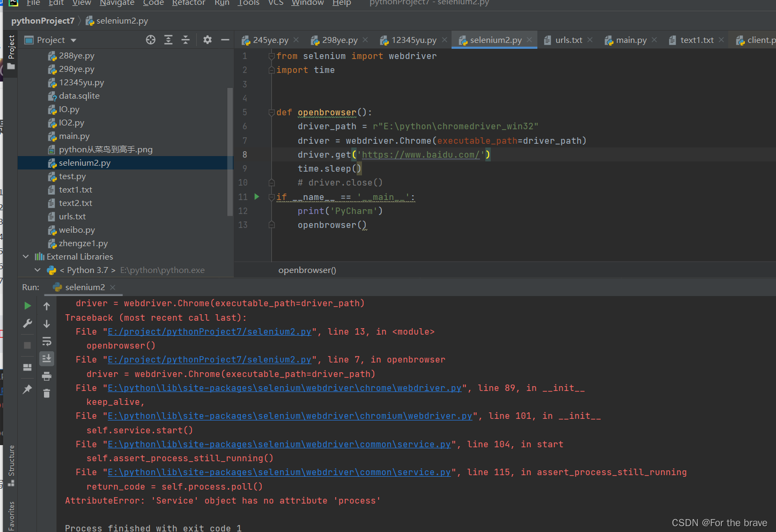
Task: Rerun selenium2 with green play button
Action: coord(27,306)
